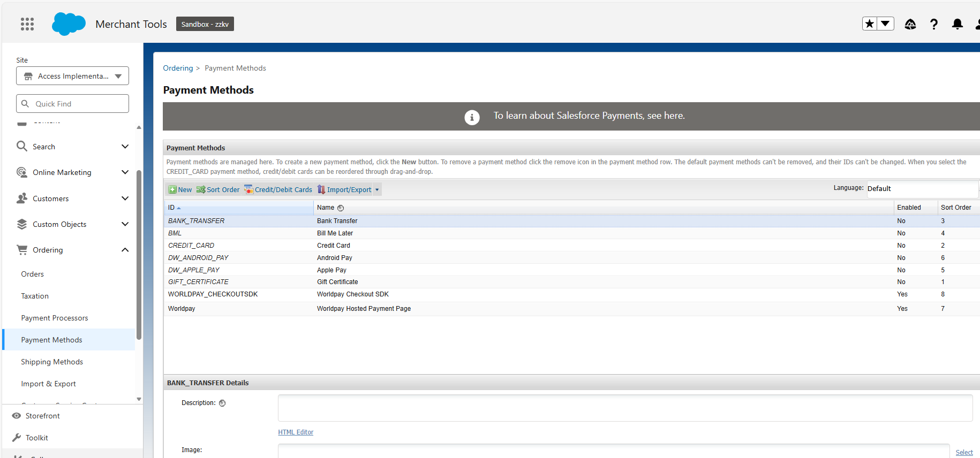Click the Sort Order toolbar icon

pyautogui.click(x=201, y=189)
